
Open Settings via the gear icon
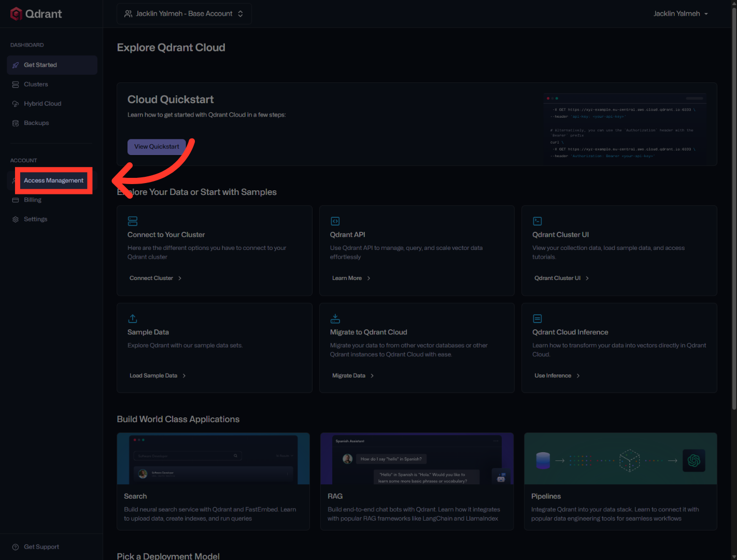[16, 219]
